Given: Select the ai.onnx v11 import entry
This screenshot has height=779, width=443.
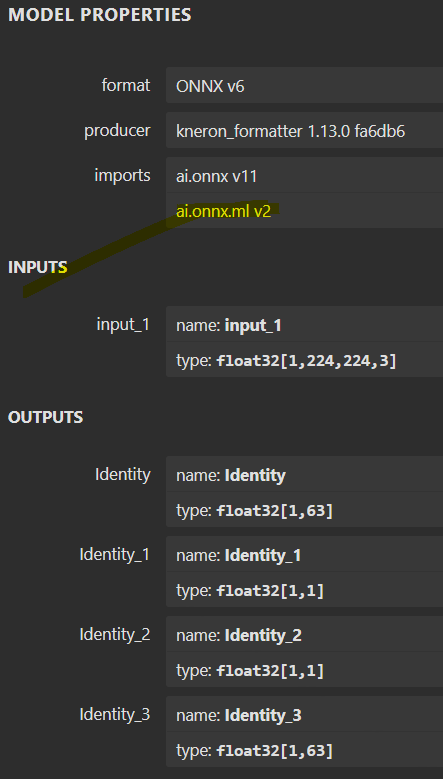Looking at the screenshot, I should 304,175.
